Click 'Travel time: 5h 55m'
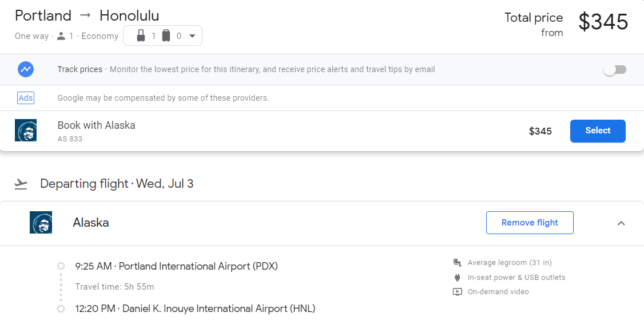 114,287
